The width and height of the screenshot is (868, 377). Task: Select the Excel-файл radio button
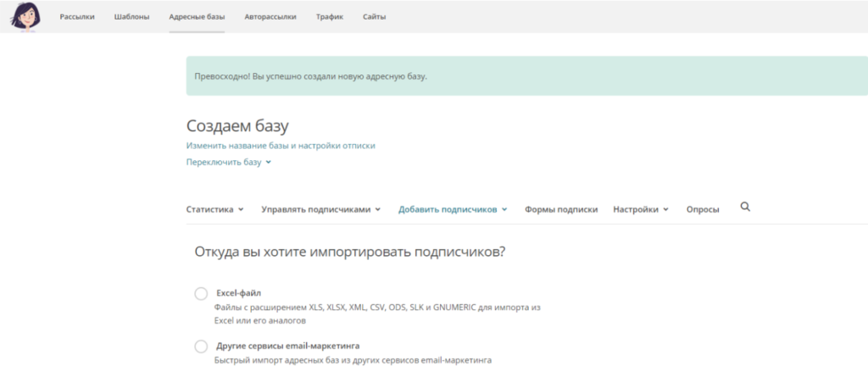[201, 293]
